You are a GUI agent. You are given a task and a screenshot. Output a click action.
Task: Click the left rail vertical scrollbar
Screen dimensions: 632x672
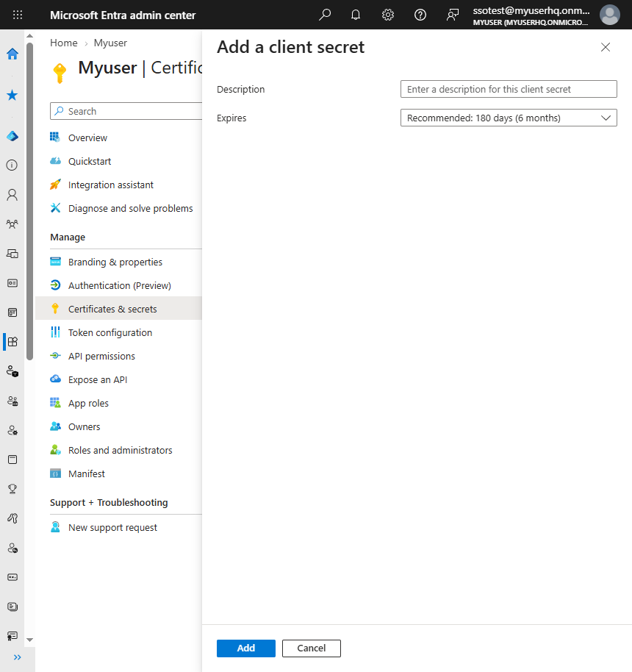pyautogui.click(x=29, y=201)
